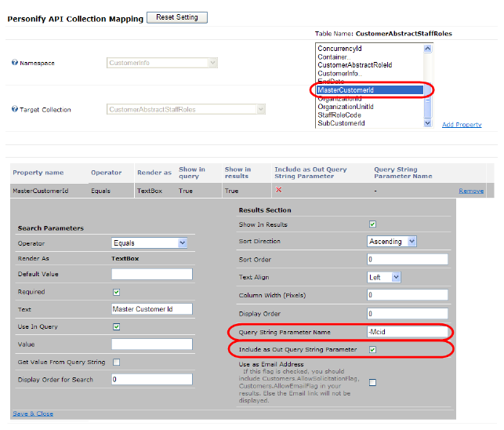Click the Add Property link
The image size is (504, 430).
click(462, 125)
